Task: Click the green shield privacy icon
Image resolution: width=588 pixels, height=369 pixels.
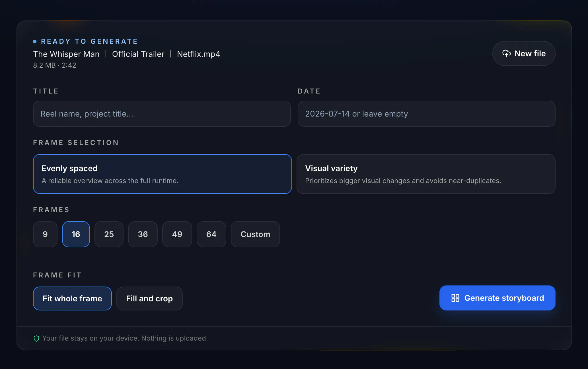Action: (36, 338)
